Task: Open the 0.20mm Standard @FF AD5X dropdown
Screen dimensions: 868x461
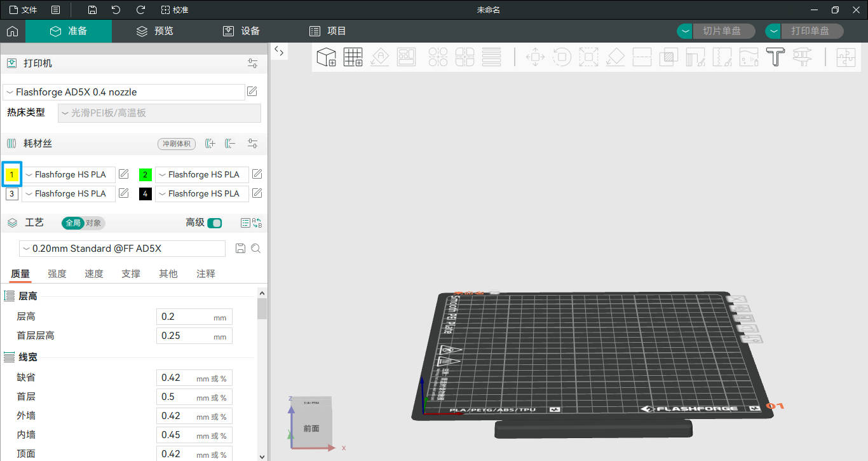Action: (122, 249)
